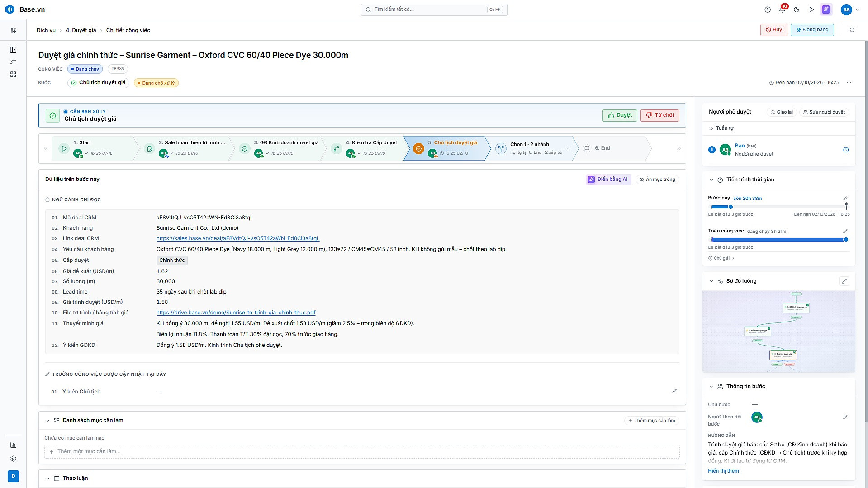Edit Người theo dõi bước pencil
The image size is (868, 488).
[x=845, y=417]
